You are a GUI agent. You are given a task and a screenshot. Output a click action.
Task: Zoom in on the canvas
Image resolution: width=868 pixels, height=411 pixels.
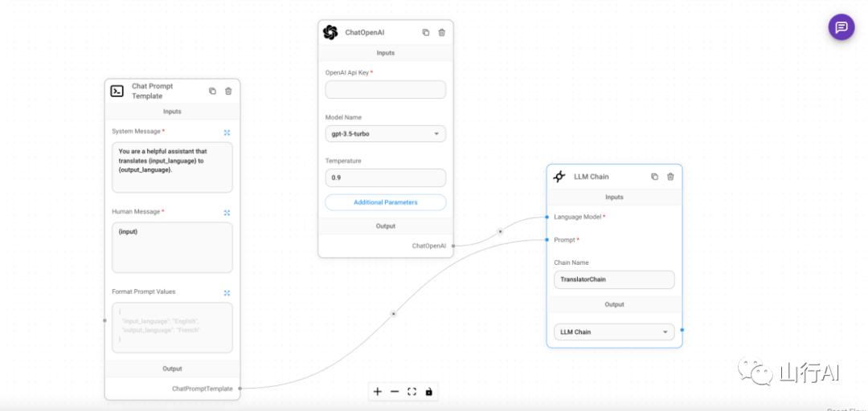pos(378,392)
